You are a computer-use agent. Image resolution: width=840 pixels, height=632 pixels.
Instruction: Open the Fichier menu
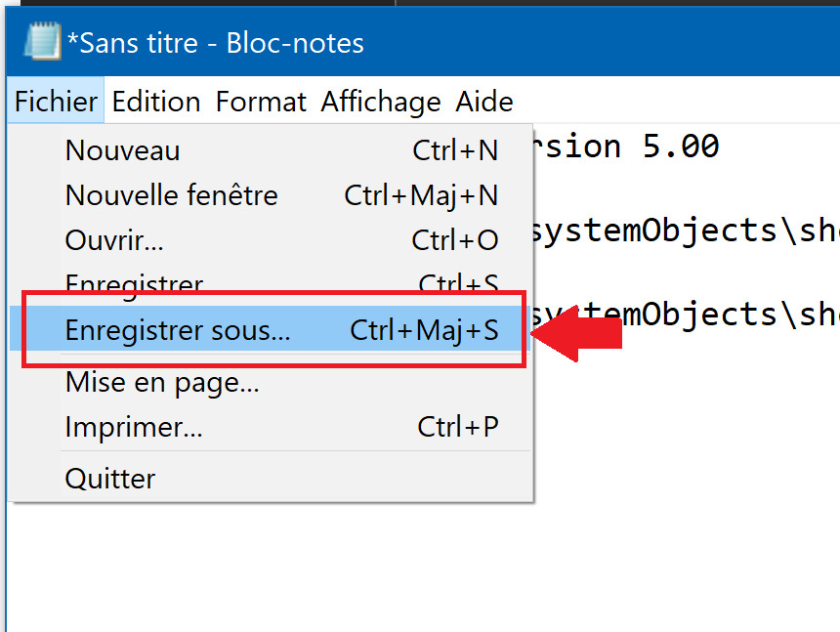pos(56,101)
